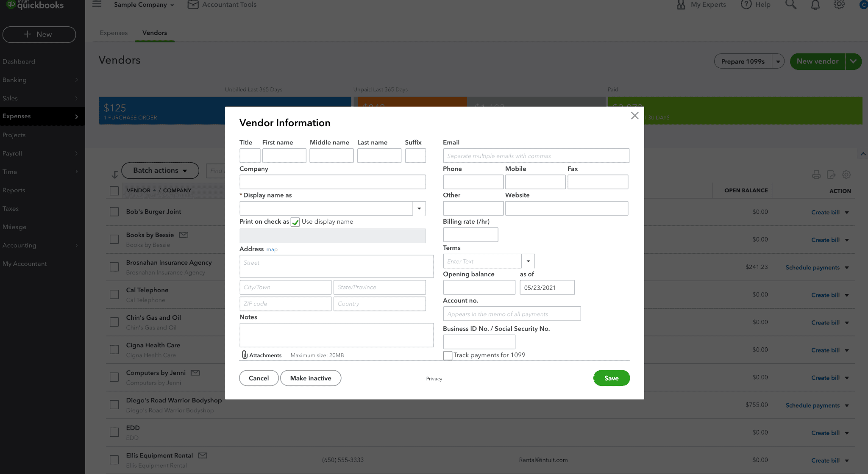Viewport: 868px width, 474px height.
Task: Collapse the money bar with chevron up
Action: pos(863,154)
